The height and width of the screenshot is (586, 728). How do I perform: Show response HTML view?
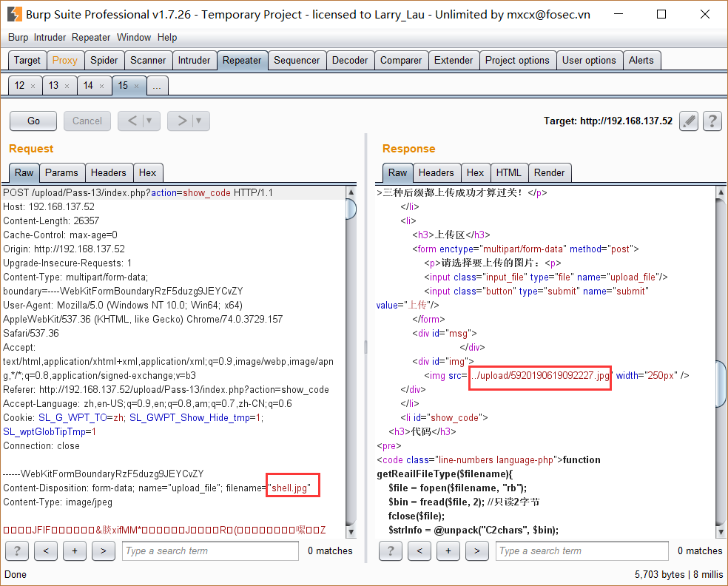click(x=509, y=172)
